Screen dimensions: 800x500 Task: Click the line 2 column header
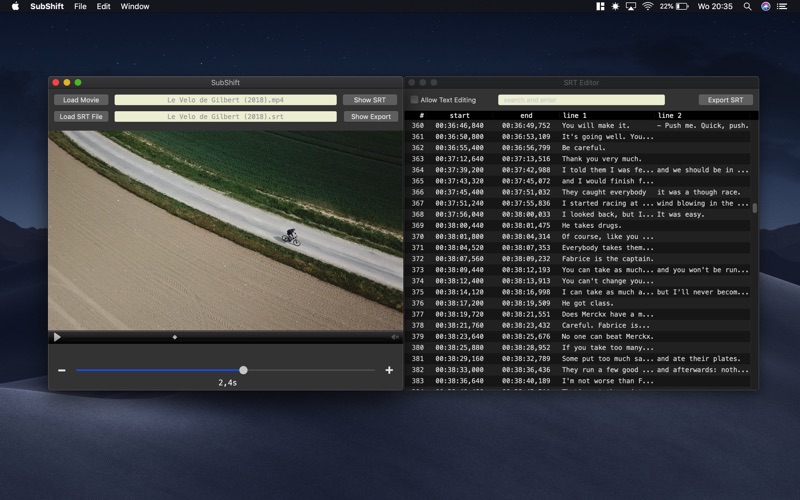(x=669, y=115)
